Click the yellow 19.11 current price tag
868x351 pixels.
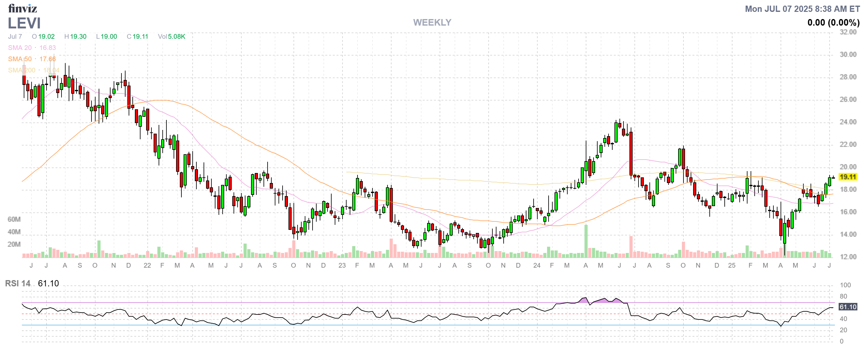click(848, 177)
